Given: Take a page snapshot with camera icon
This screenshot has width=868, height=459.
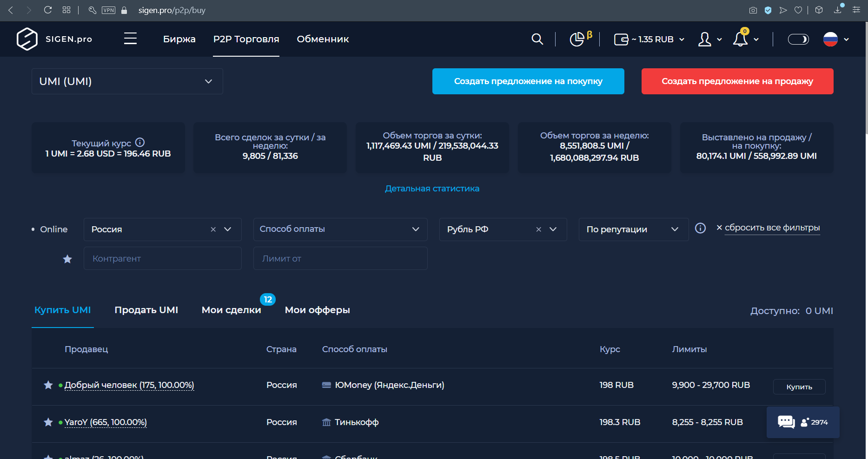Looking at the screenshot, I should click(753, 10).
